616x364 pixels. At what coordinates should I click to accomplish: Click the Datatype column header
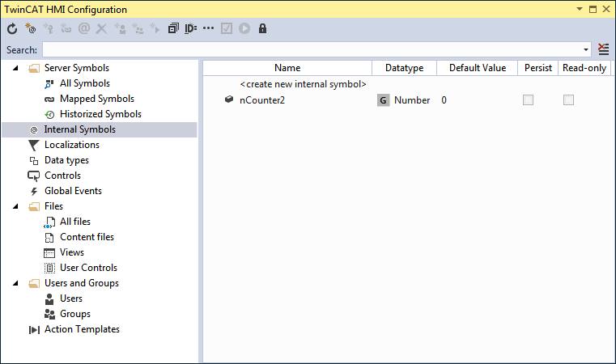[x=404, y=68]
